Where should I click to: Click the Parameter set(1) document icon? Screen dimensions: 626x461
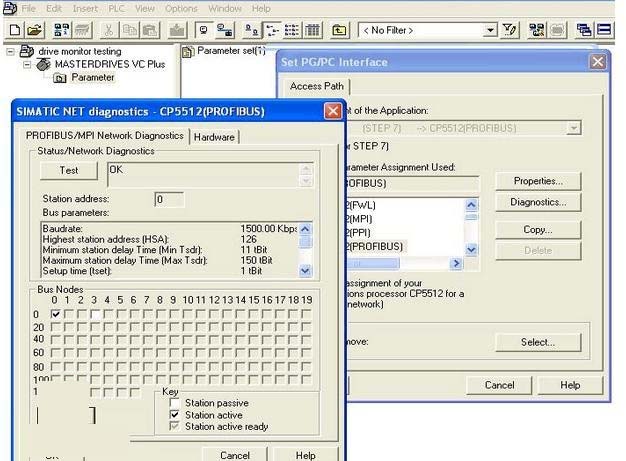point(186,52)
